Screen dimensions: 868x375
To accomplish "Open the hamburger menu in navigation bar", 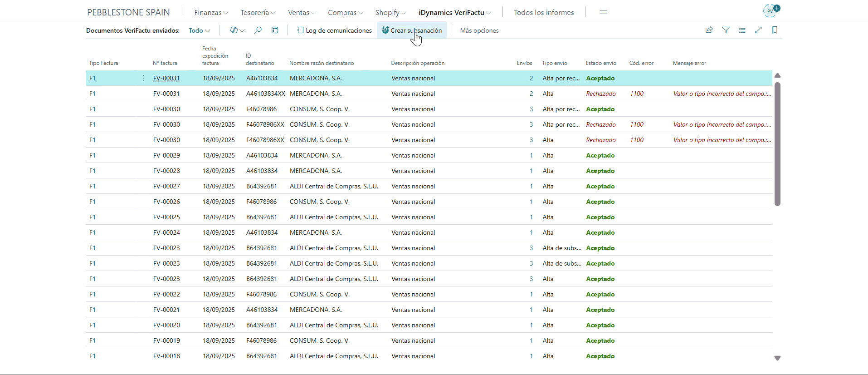I will pos(603,12).
